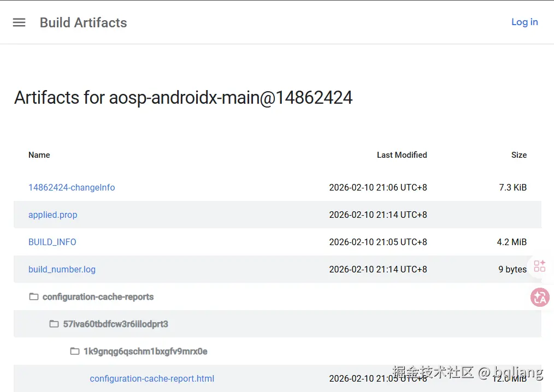This screenshot has width=554, height=392.
Task: Click the Artifacts for aosp-androidx-main heading
Action: [184, 98]
